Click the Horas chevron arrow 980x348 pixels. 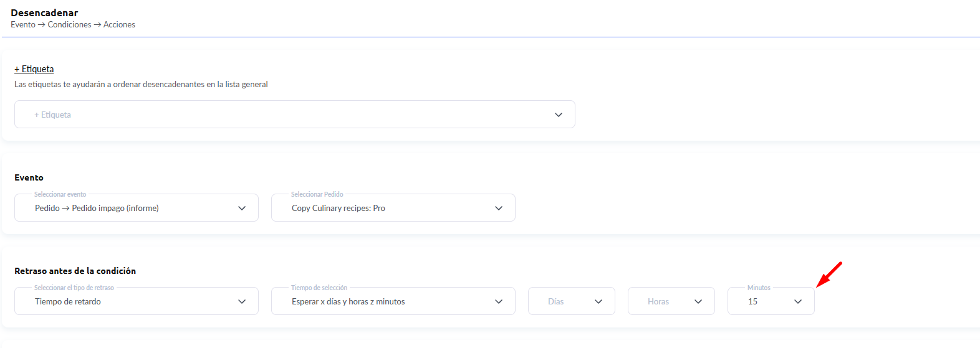tap(698, 301)
